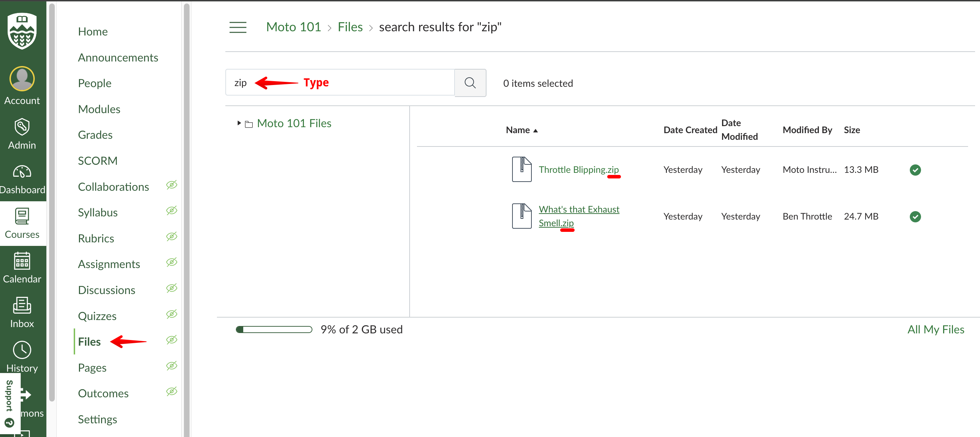
Task: Toggle the hamburger course navigation menu
Action: pos(238,27)
